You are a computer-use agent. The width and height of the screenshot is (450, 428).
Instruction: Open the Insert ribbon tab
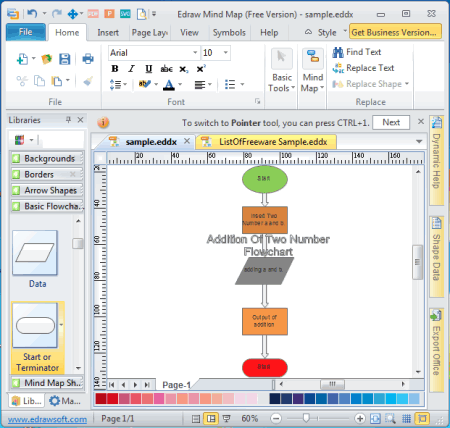pyautogui.click(x=108, y=33)
